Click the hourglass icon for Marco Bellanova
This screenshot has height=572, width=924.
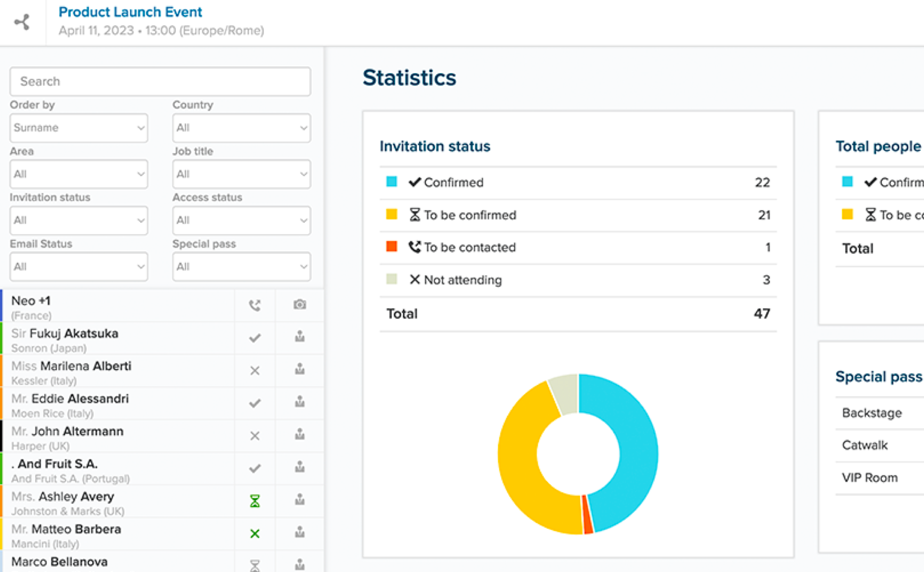coord(255,565)
